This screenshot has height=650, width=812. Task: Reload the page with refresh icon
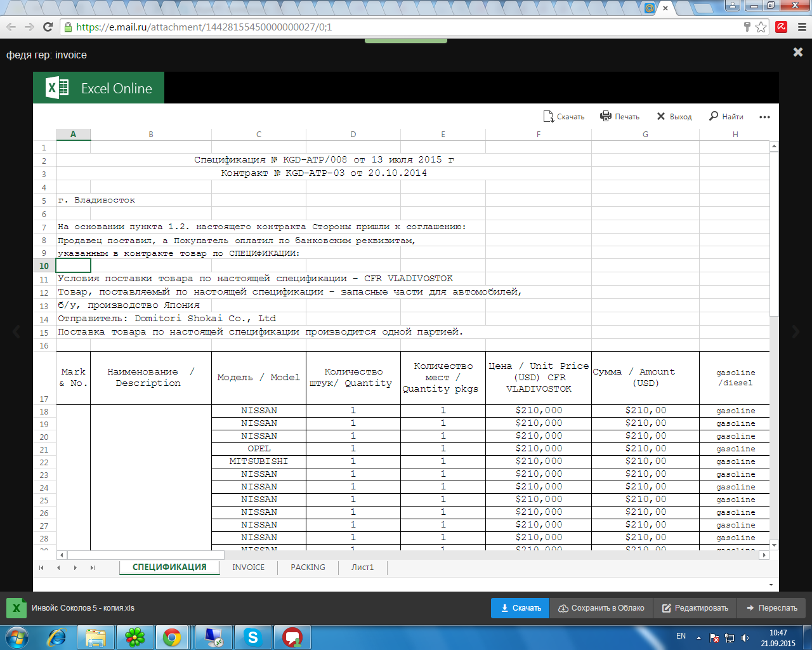click(x=48, y=27)
